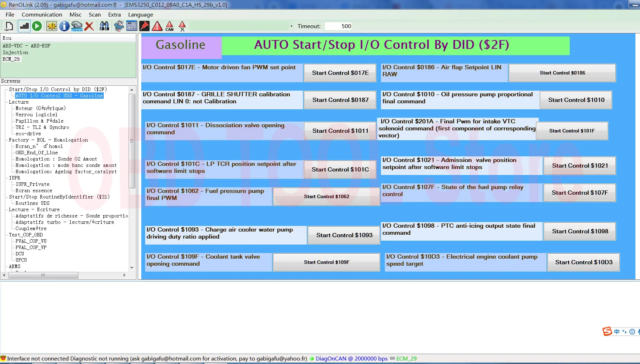Click the warning triangle with X icon
Image resolution: width=640 pixels, height=364 pixels.
182,26
